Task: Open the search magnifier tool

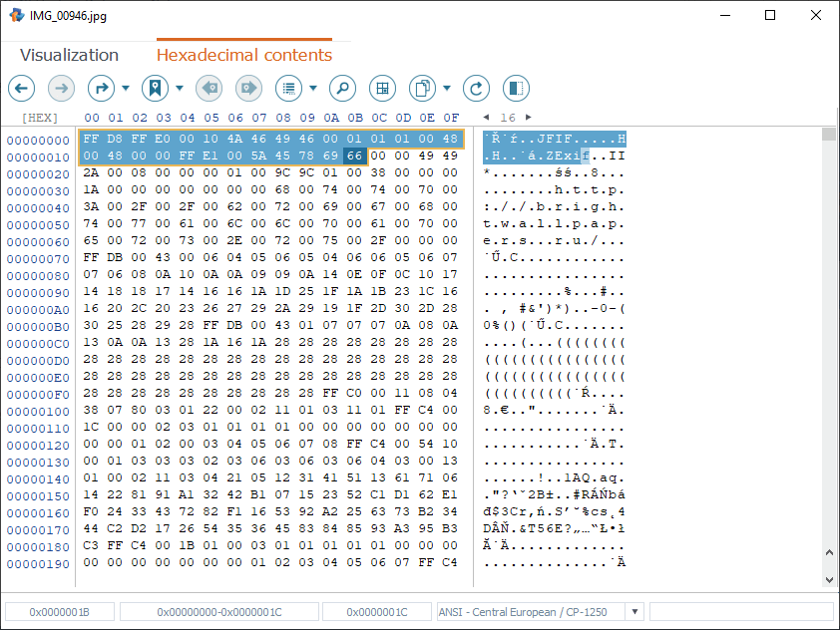Action: [x=342, y=88]
